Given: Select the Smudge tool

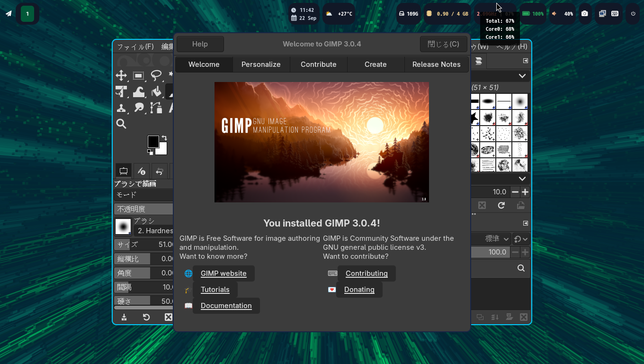Looking at the screenshot, I should pyautogui.click(x=139, y=108).
